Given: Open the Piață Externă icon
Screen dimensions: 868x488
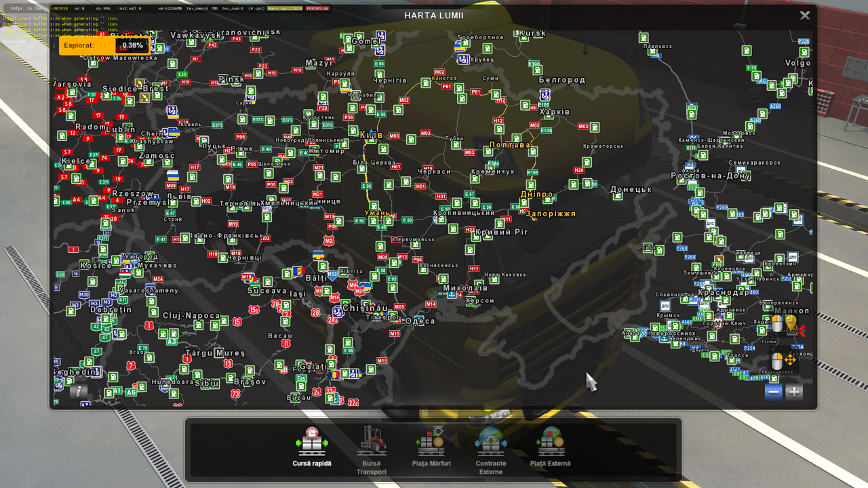Looking at the screenshot, I should point(551,442).
